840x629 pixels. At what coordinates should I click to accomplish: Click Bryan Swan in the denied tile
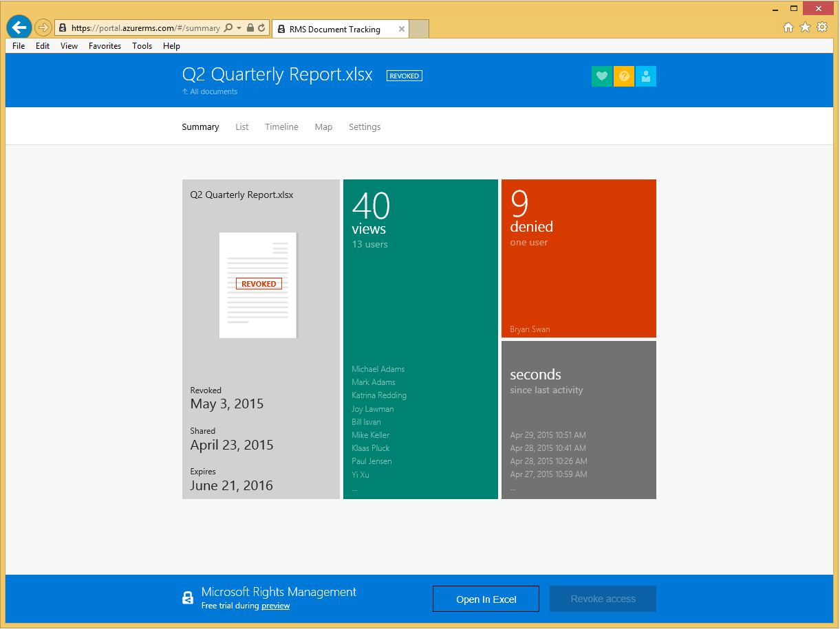click(x=530, y=329)
